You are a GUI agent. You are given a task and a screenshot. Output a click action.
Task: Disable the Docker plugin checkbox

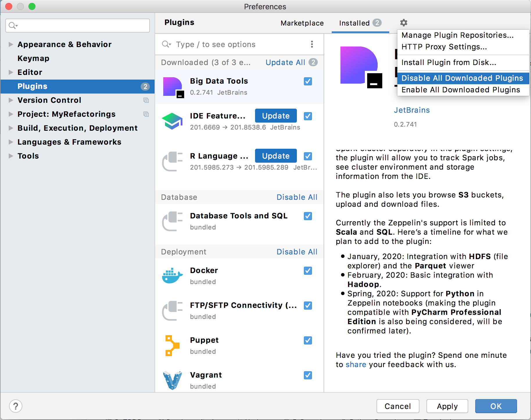click(308, 271)
